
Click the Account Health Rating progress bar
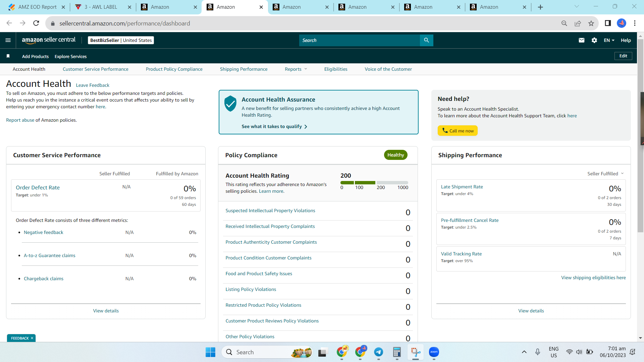[x=374, y=183]
